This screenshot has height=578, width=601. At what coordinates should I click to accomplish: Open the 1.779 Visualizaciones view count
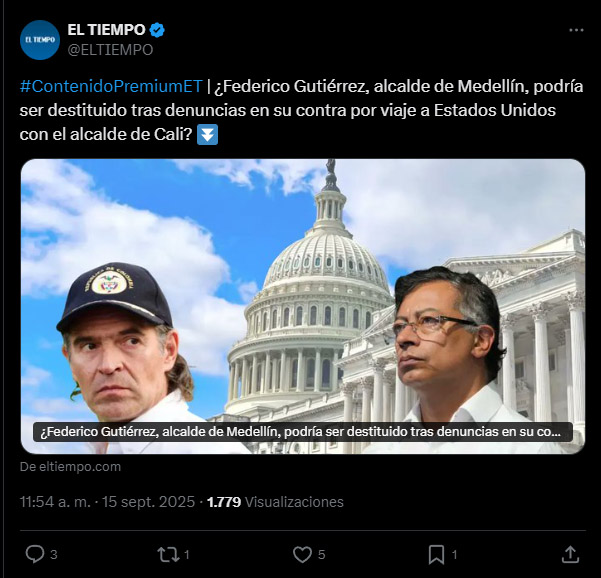275,502
